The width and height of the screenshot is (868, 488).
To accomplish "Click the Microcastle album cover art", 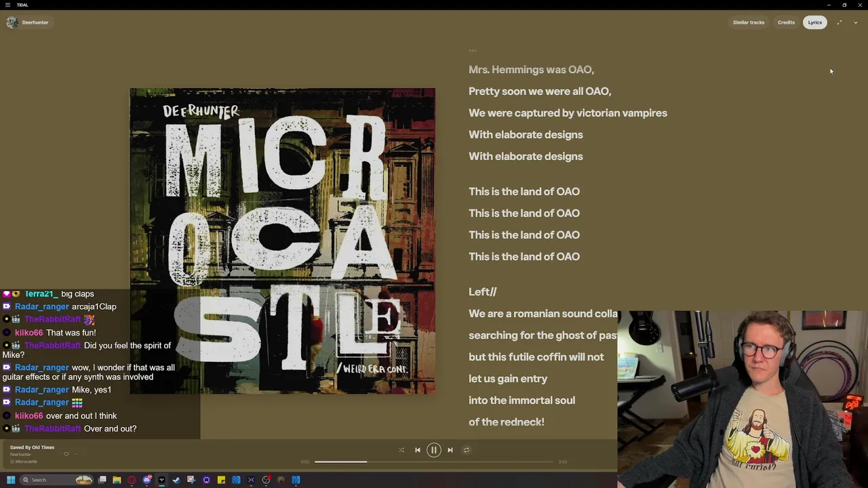I will click(x=282, y=241).
